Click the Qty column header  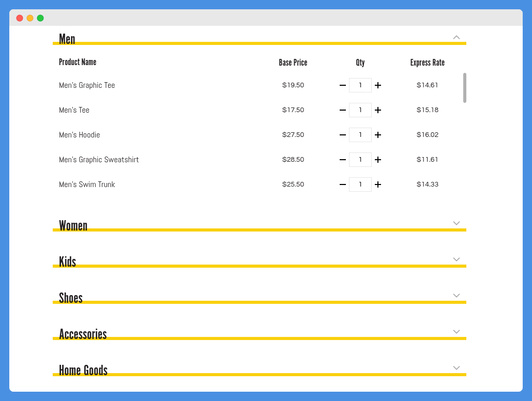360,63
